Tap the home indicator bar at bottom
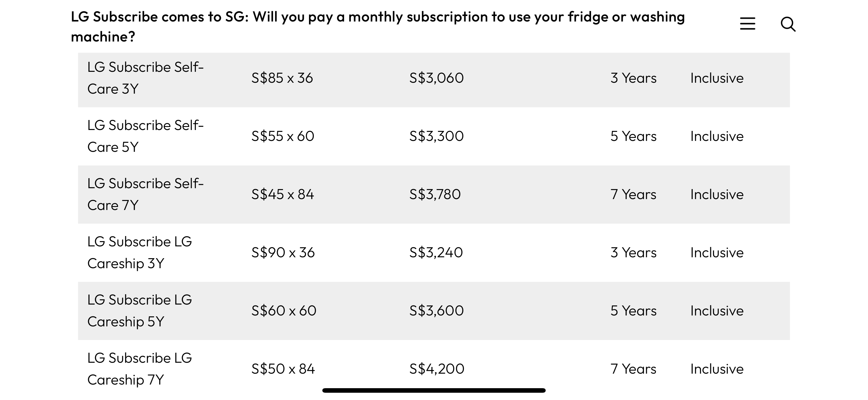Viewport: 868px width, 400px height. click(x=434, y=390)
